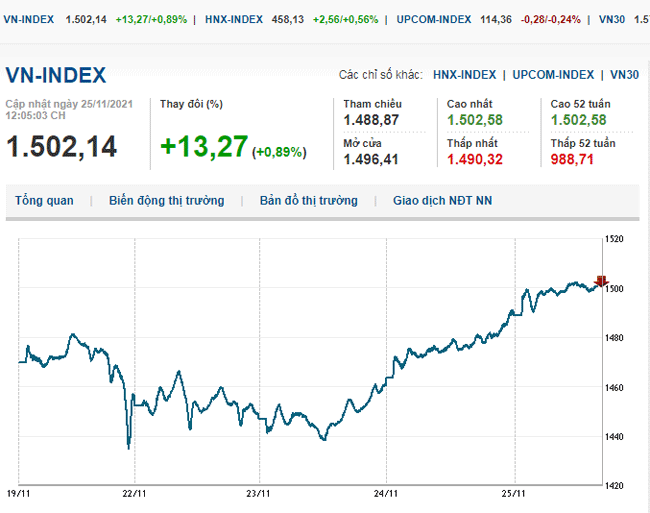Open UPCOM-INDEX link beside Các chỉ số khác
This screenshot has height=513, width=650.
click(554, 75)
